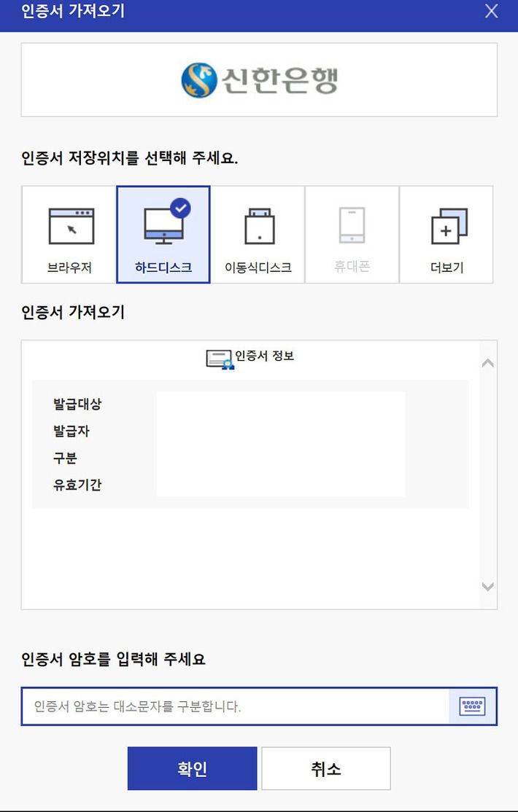This screenshot has height=812, width=518.
Task: Select the 휴대폰 mobile phone option
Action: pos(352,235)
